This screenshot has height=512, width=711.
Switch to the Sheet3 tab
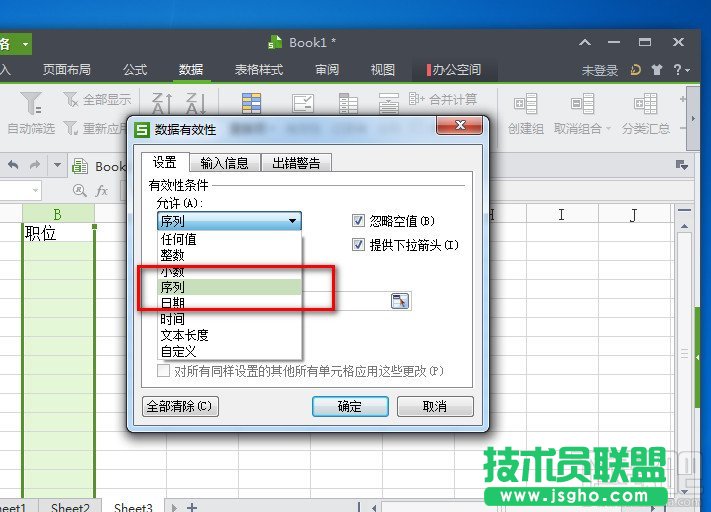[x=133, y=507]
